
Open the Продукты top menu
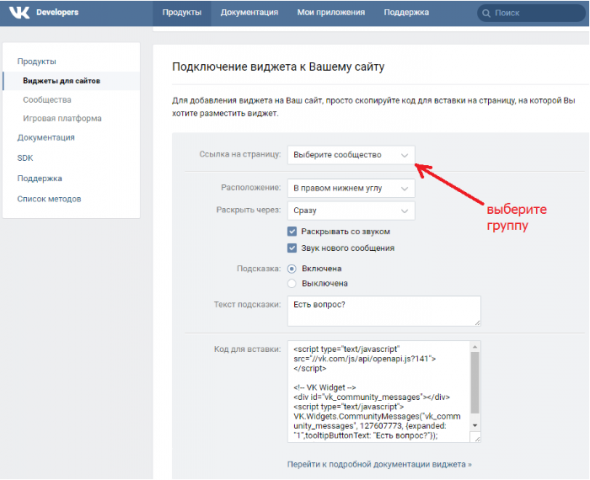point(182,12)
